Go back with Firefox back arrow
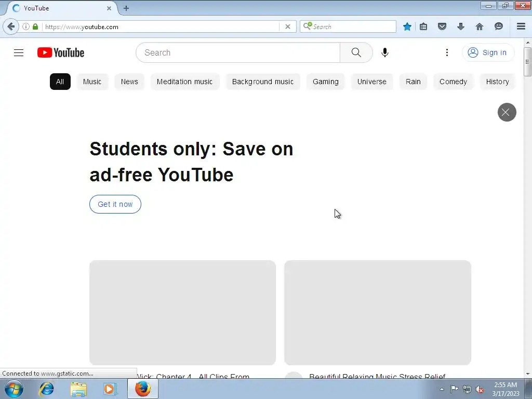Screen dimensions: 532x399 tap(11, 26)
